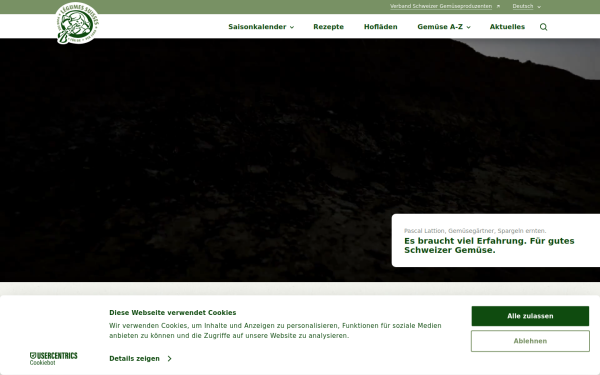The height and width of the screenshot is (375, 600).
Task: Open the Aktuelles section
Action: coord(507,27)
